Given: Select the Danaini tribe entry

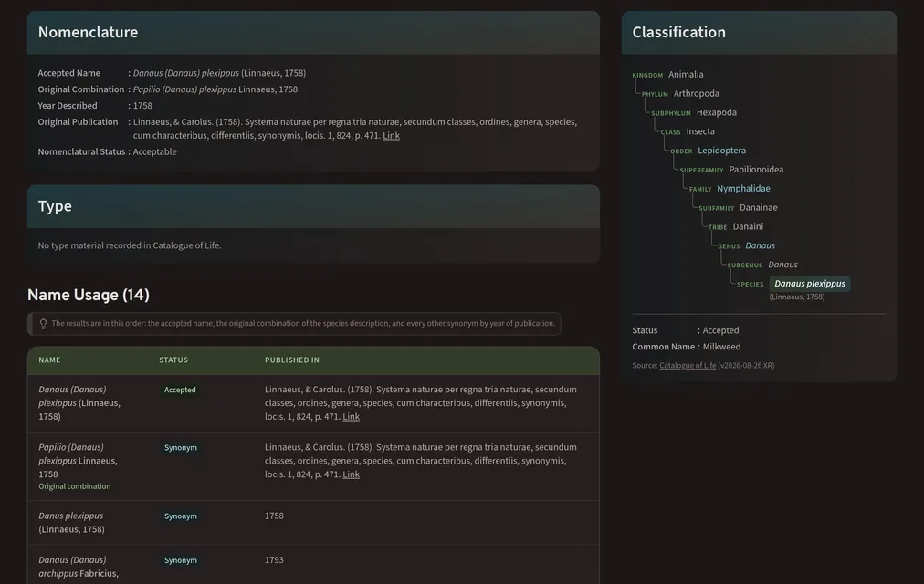Looking at the screenshot, I should pos(748,226).
